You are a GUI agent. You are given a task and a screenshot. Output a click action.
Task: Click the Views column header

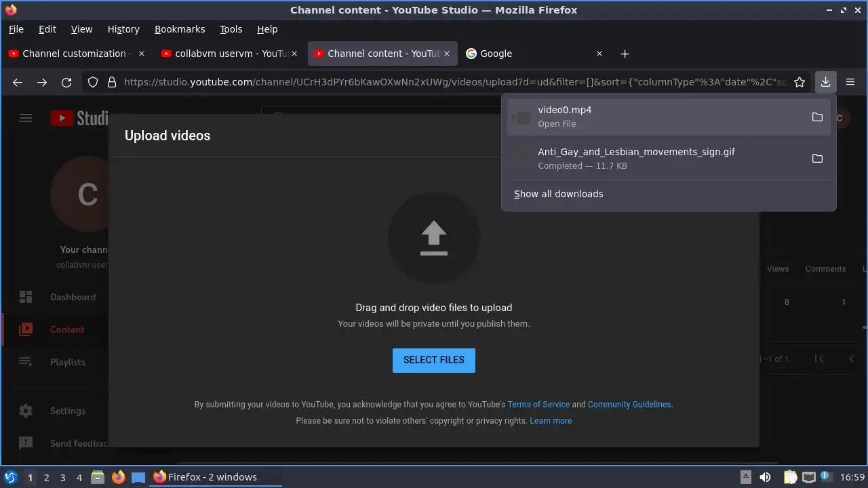tap(778, 269)
